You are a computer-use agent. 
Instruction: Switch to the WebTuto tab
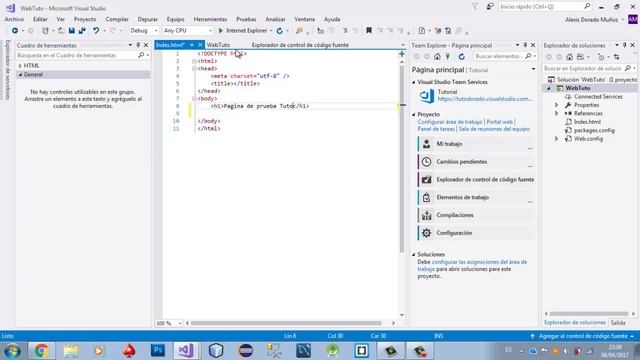(x=218, y=45)
